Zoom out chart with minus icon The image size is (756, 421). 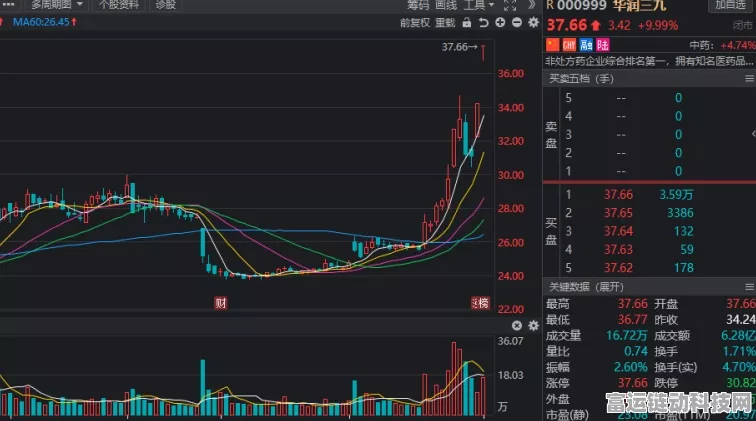pos(516,22)
